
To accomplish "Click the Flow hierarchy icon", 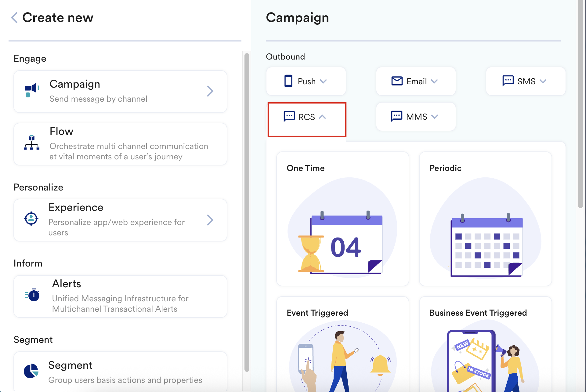I will (31, 143).
